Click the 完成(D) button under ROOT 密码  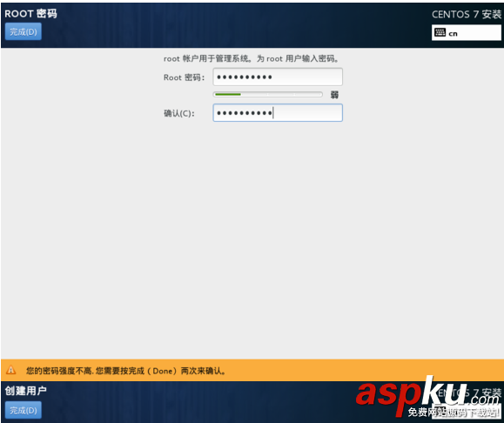[24, 31]
